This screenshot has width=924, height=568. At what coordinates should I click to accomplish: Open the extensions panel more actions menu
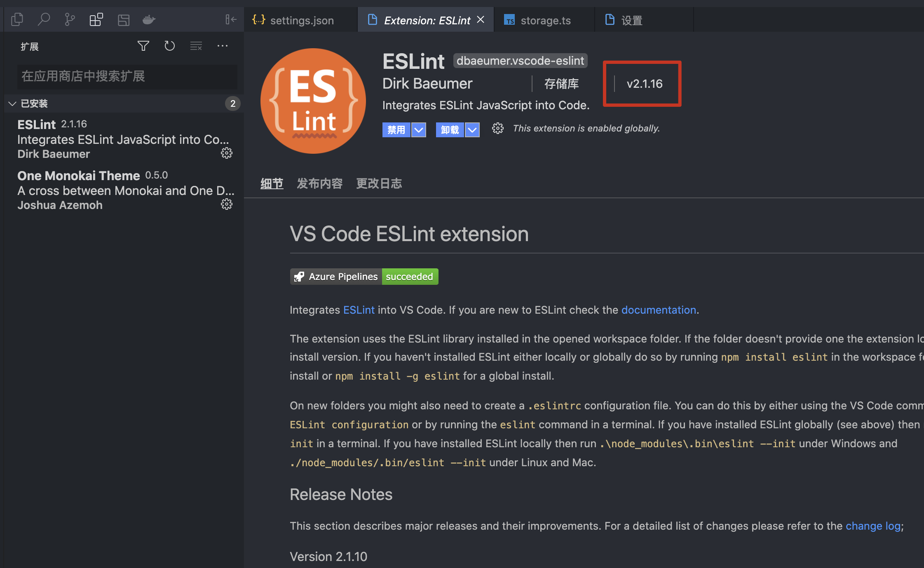222,46
